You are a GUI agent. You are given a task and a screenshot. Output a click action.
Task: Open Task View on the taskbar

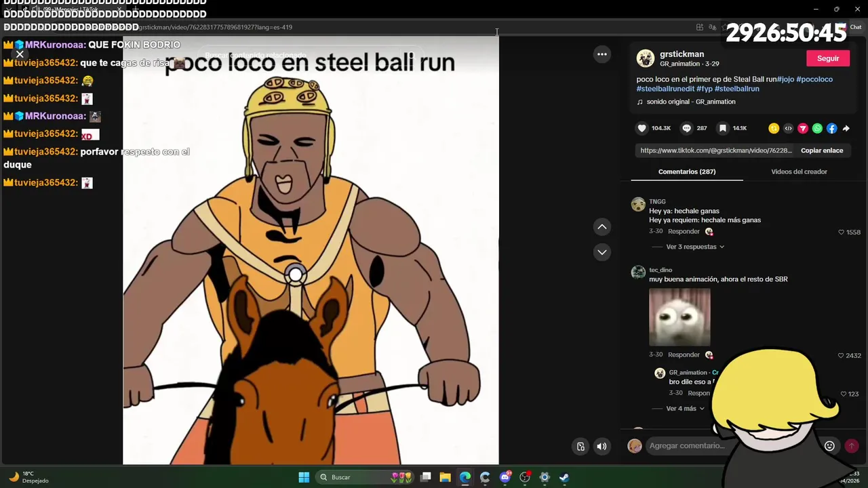(x=425, y=477)
